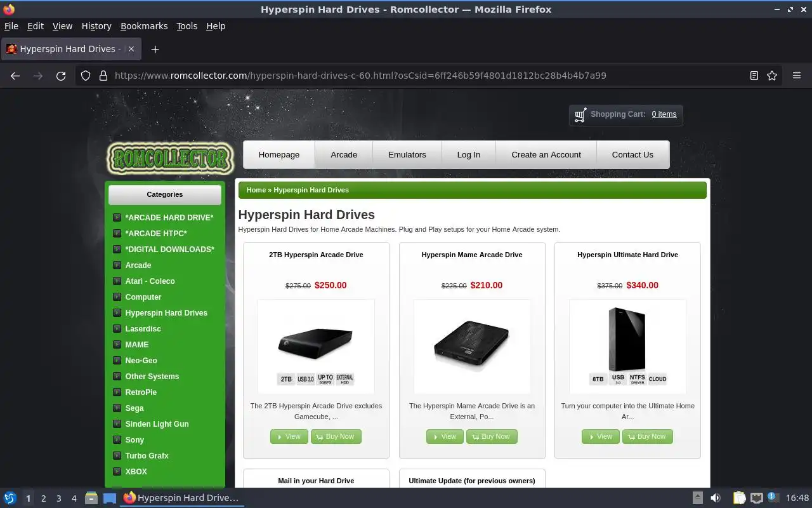Open the taskbar start menu icon
The image size is (812, 508).
pyautogui.click(x=10, y=498)
